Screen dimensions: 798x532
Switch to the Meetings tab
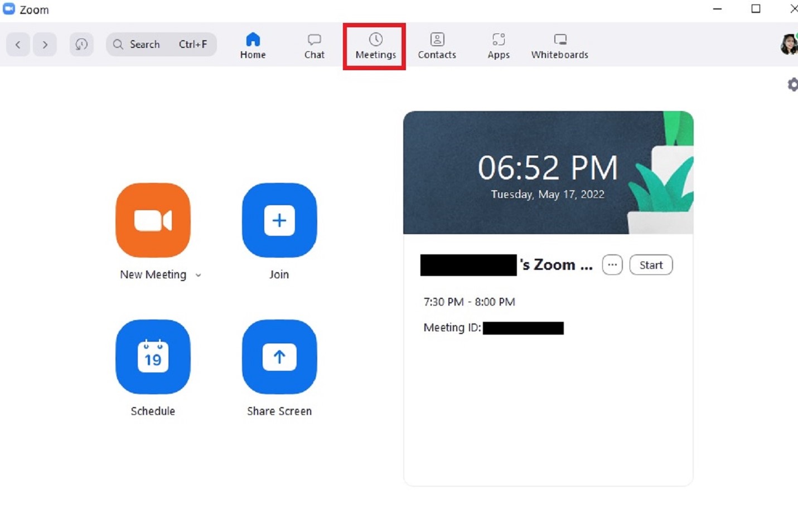pos(375,46)
